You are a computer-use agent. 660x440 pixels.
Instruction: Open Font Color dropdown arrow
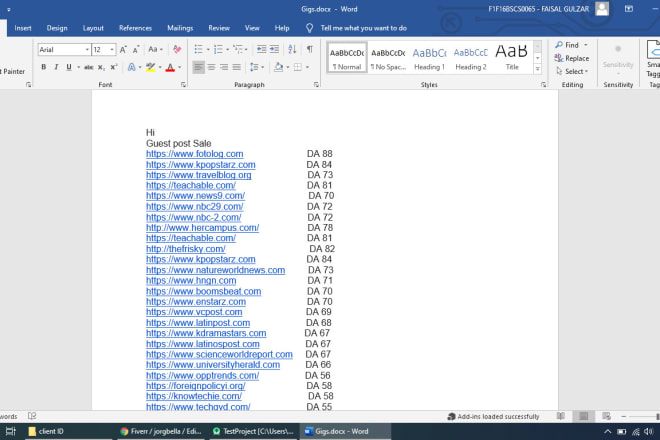(180, 67)
